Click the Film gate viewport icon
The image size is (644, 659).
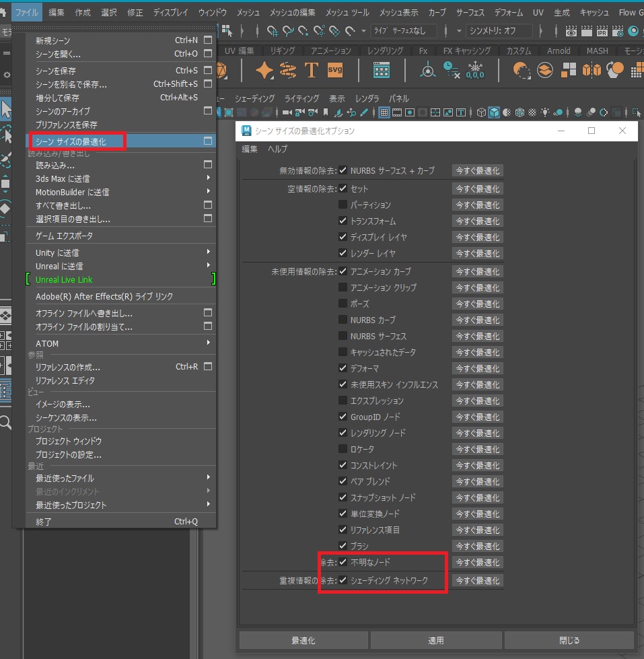(396, 112)
